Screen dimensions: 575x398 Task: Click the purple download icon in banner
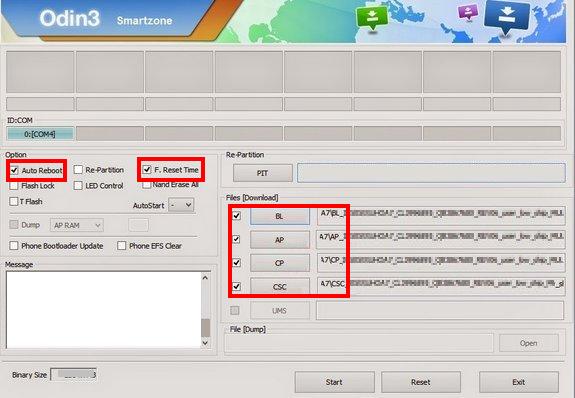click(x=468, y=12)
